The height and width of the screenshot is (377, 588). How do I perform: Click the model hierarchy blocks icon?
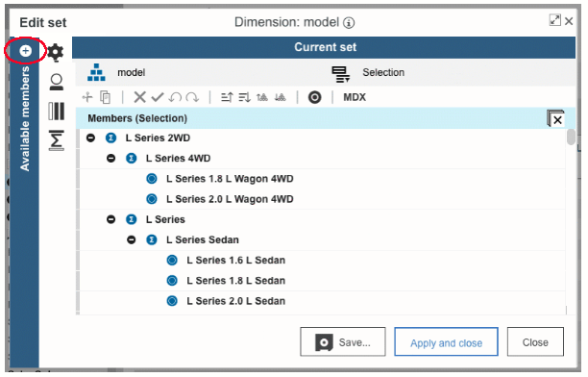click(96, 72)
